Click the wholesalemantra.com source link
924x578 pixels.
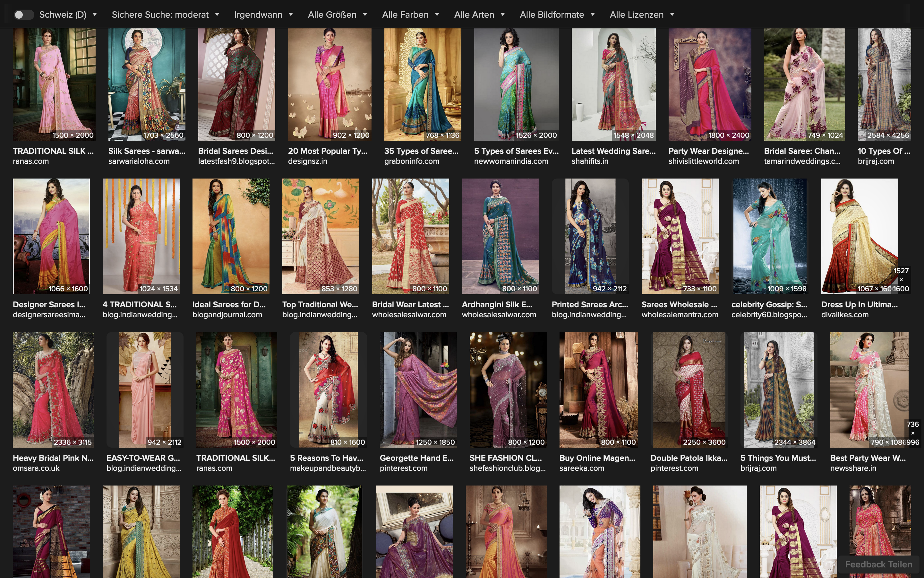click(x=680, y=315)
